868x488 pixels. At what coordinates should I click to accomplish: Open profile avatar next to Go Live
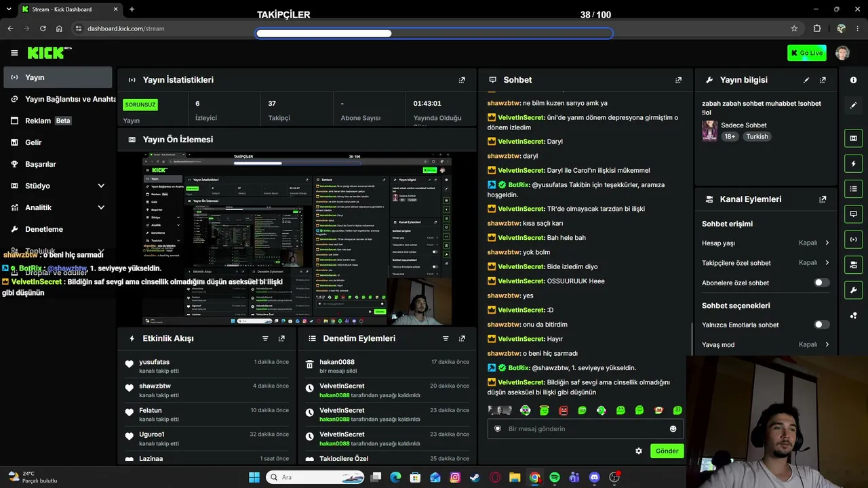842,53
